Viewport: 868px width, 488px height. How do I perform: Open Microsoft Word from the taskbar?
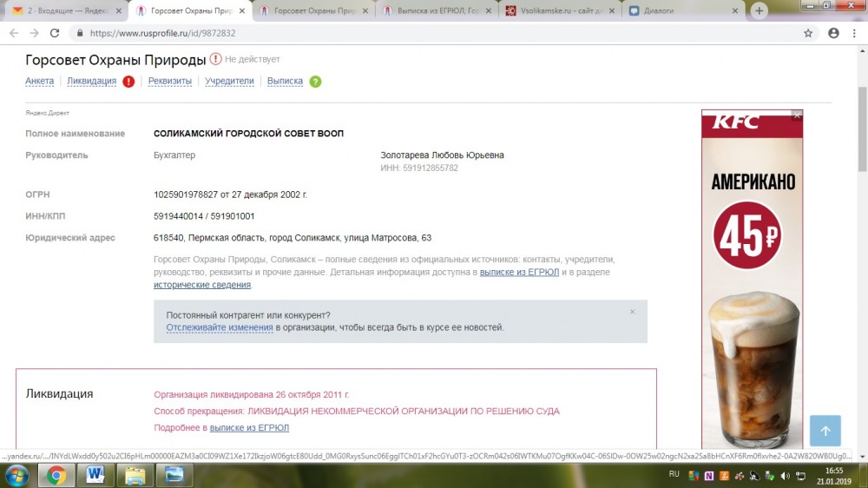click(95, 475)
